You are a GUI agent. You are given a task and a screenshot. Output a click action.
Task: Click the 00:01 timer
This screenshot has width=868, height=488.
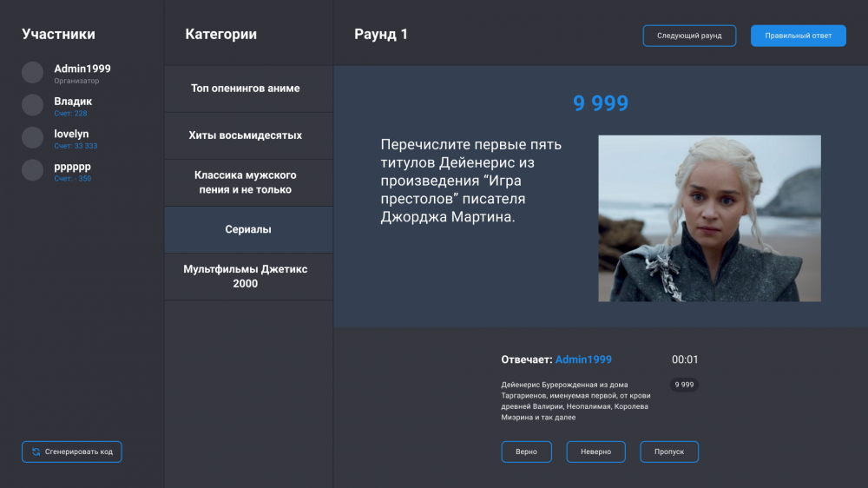pyautogui.click(x=685, y=359)
